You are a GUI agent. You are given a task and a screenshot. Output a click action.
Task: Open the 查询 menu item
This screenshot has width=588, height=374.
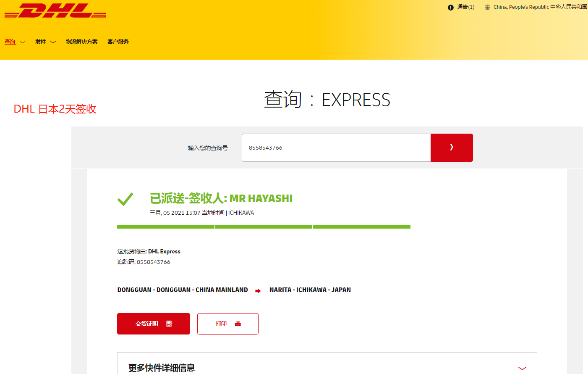(10, 42)
